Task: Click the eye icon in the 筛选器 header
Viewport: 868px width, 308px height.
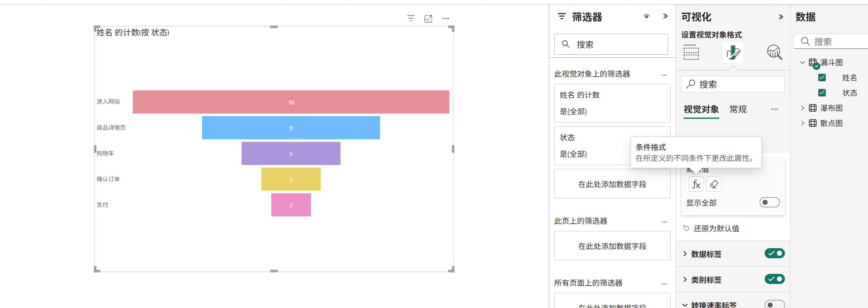Action: (647, 16)
